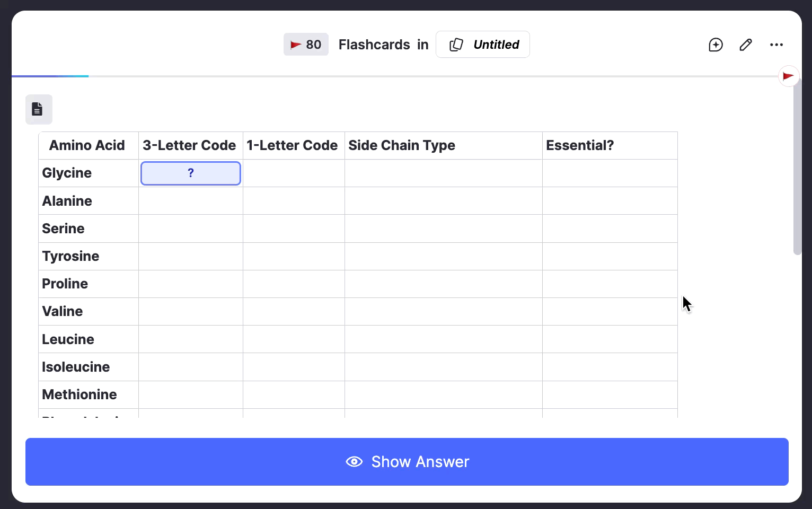Open the three-dots more options menu
This screenshot has height=509, width=812.
point(776,45)
